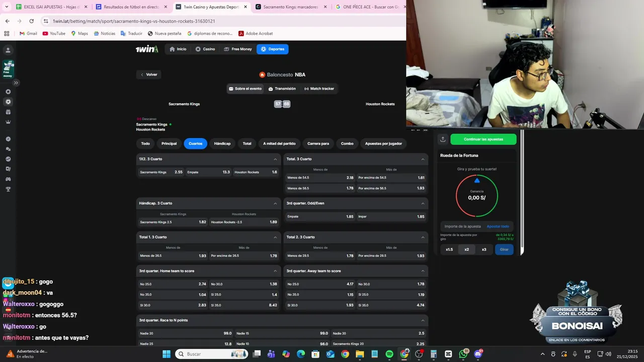Open the cards games sidebar icon
The image size is (644, 362).
pyautogui.click(x=8, y=169)
